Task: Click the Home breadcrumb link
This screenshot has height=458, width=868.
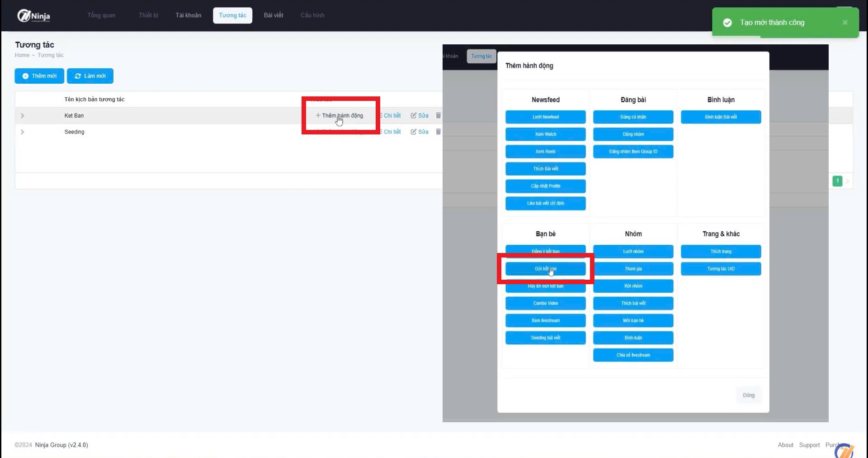Action: point(22,55)
